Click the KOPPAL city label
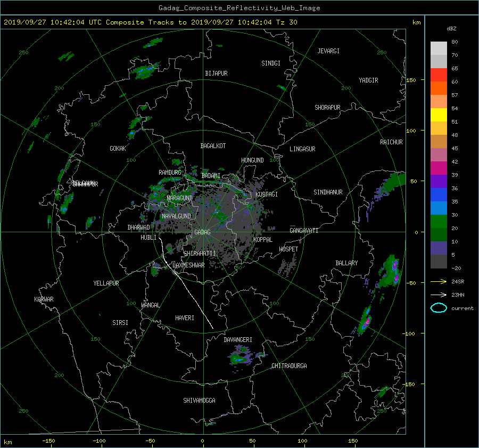The width and height of the screenshot is (479, 448). click(263, 239)
